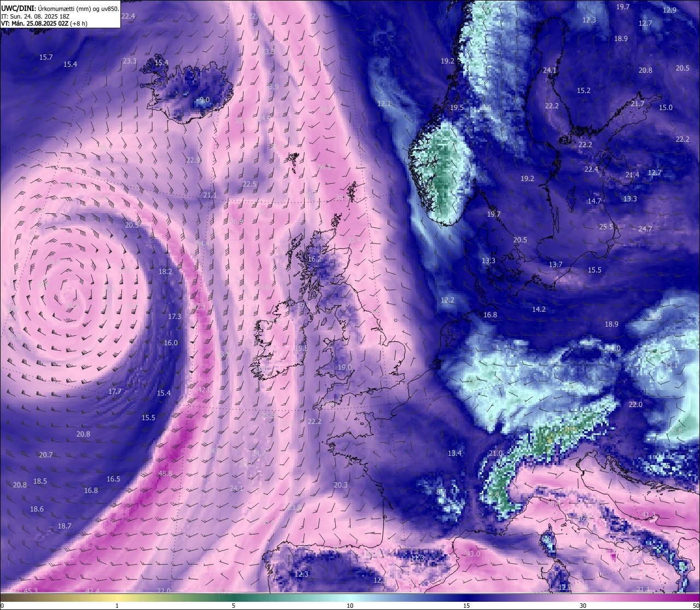Click the value '18.5' in the southwest Atlantic
The height and width of the screenshot is (610, 700).
[x=40, y=481]
